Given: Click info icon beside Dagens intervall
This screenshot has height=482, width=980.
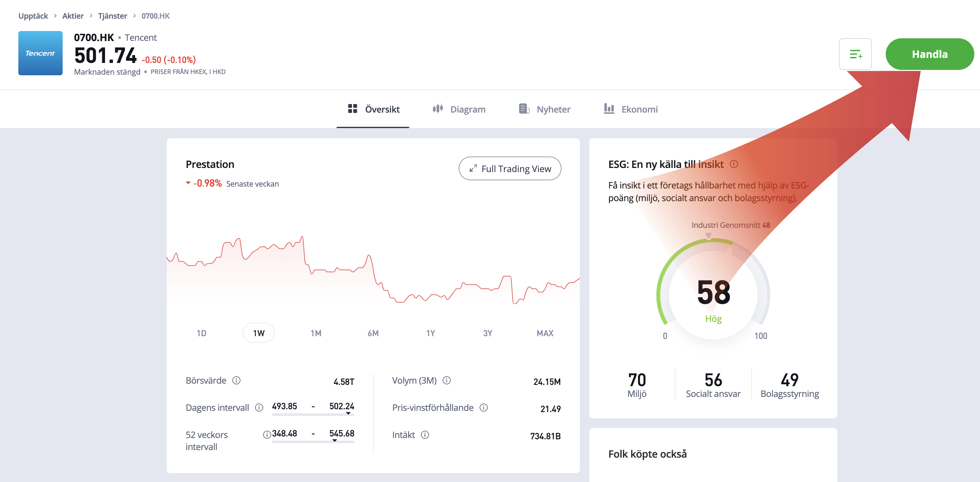Looking at the screenshot, I should (259, 408).
